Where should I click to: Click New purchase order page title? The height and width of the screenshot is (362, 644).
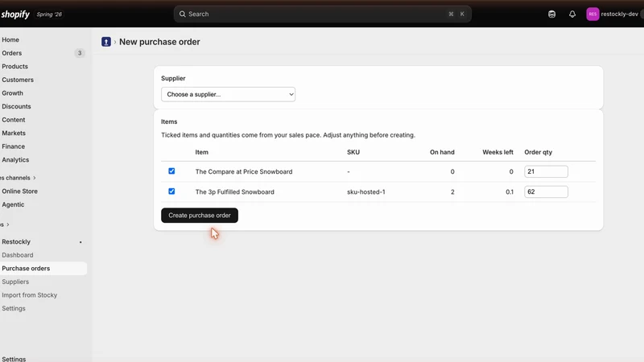click(159, 42)
